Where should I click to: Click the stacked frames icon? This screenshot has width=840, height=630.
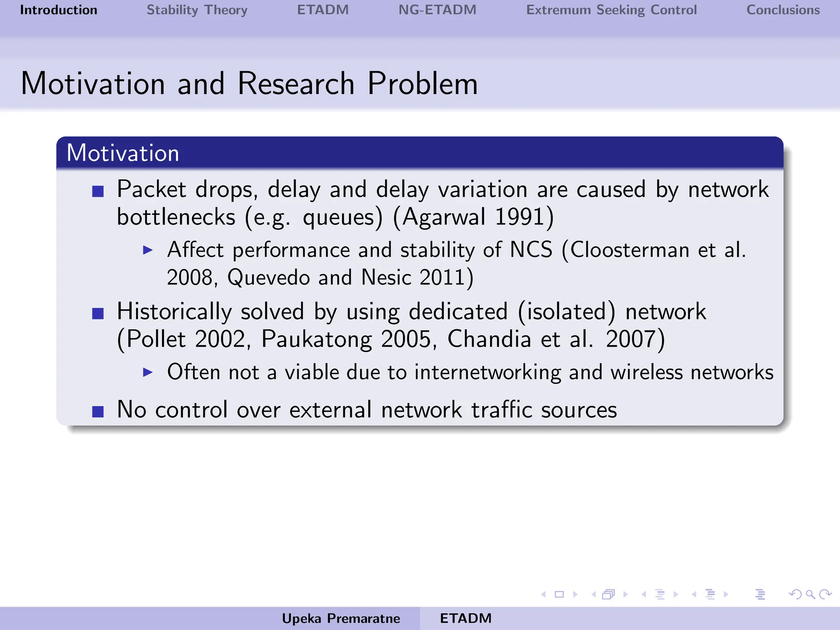609,594
